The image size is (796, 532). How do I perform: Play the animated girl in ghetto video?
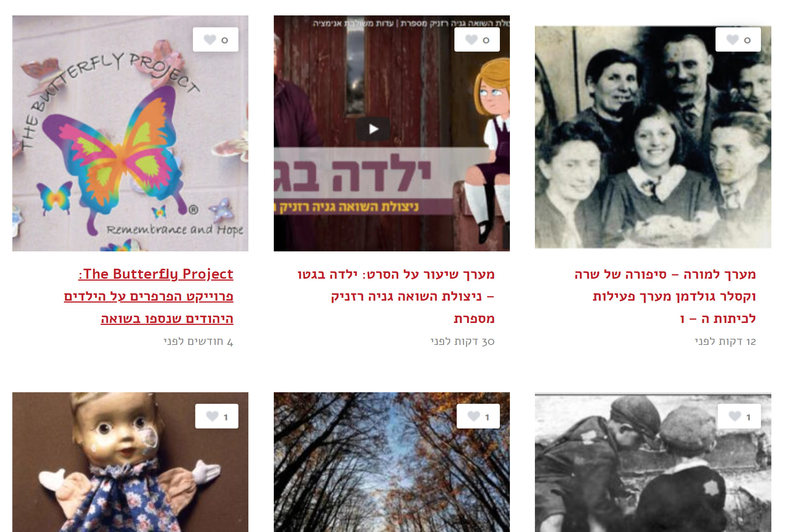(x=373, y=129)
